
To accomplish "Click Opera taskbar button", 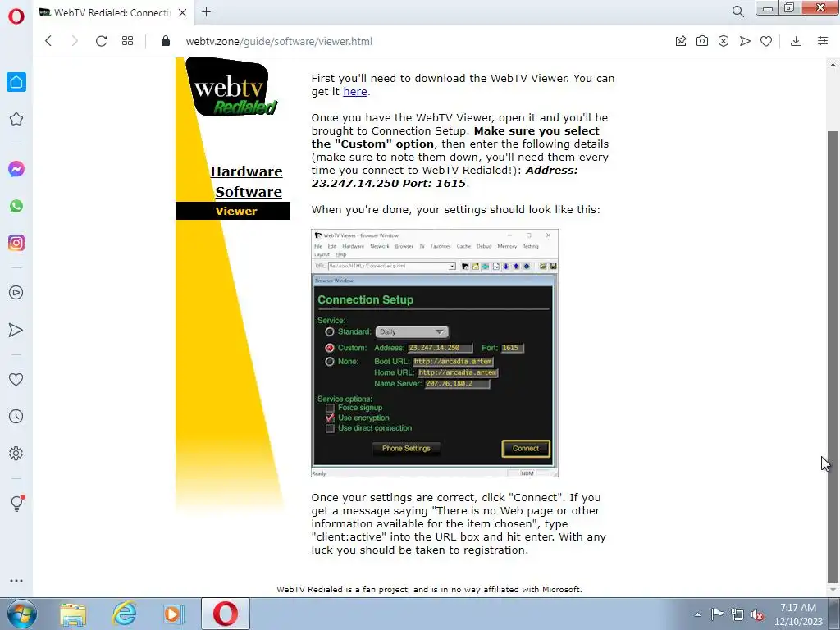I will coord(226,614).
